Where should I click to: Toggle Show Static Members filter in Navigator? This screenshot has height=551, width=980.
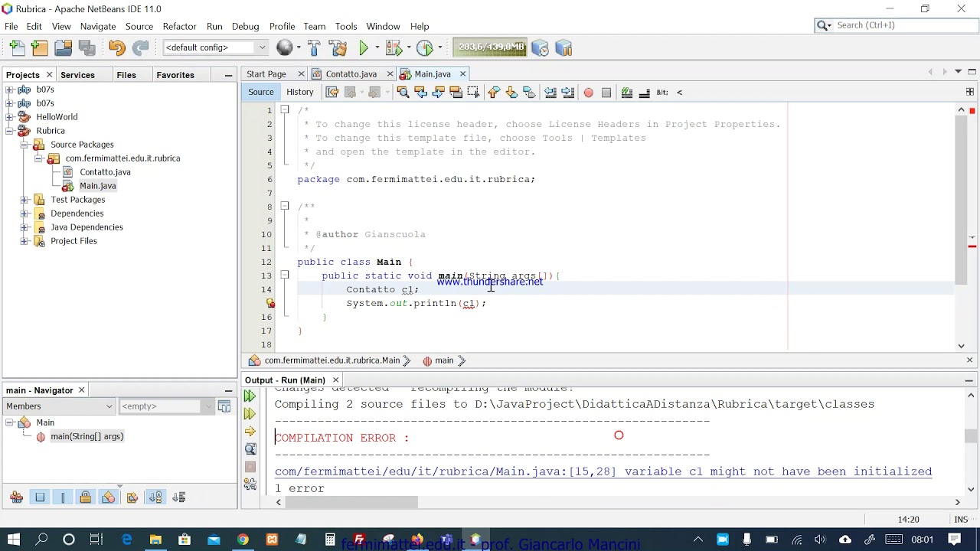pyautogui.click(x=63, y=497)
